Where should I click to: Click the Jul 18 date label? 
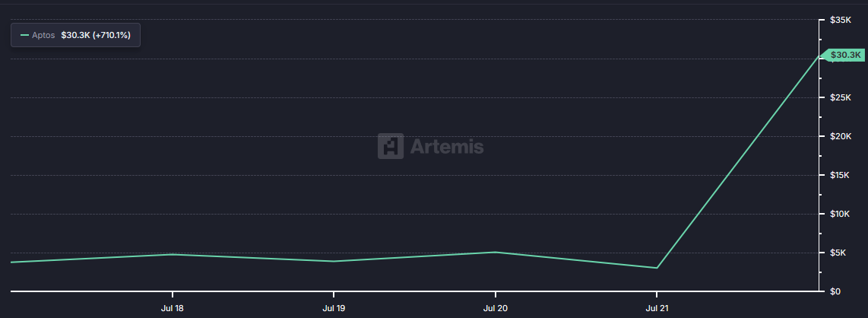click(x=173, y=308)
